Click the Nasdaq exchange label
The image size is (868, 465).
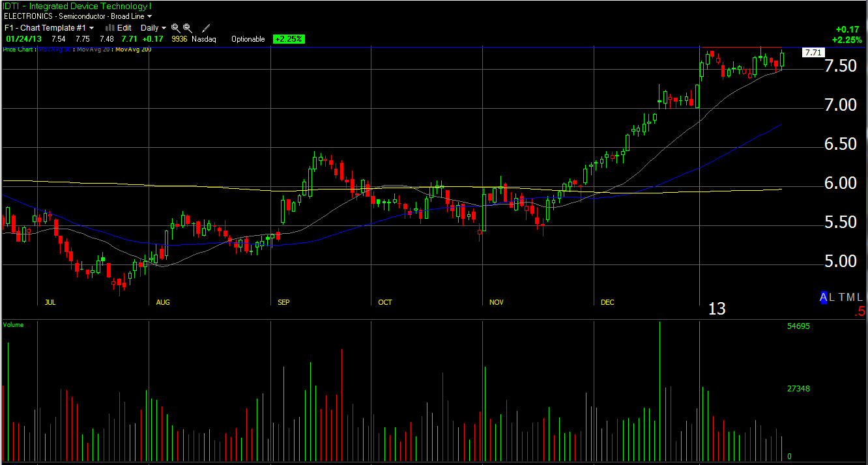pos(205,39)
